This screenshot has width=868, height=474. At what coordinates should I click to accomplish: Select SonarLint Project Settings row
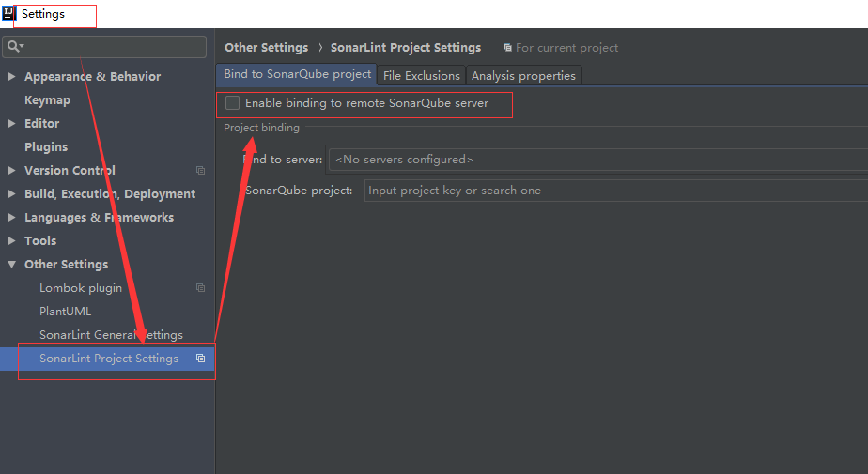[x=107, y=359]
